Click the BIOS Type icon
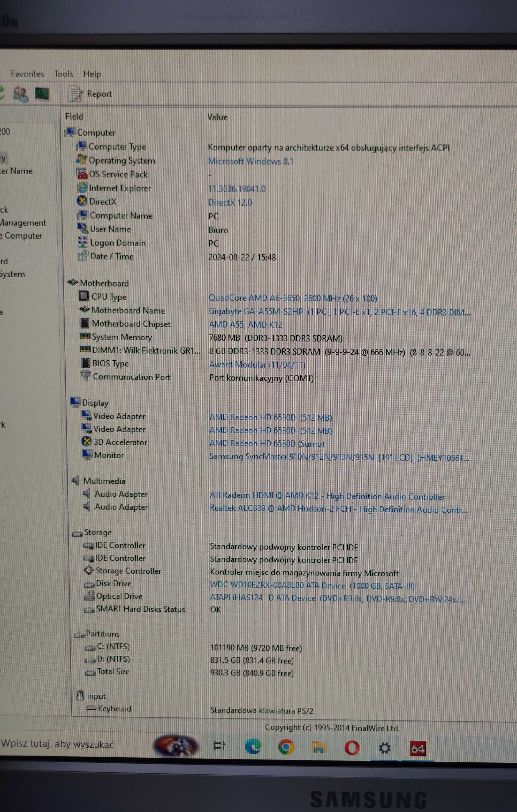517x812 pixels. [x=85, y=363]
